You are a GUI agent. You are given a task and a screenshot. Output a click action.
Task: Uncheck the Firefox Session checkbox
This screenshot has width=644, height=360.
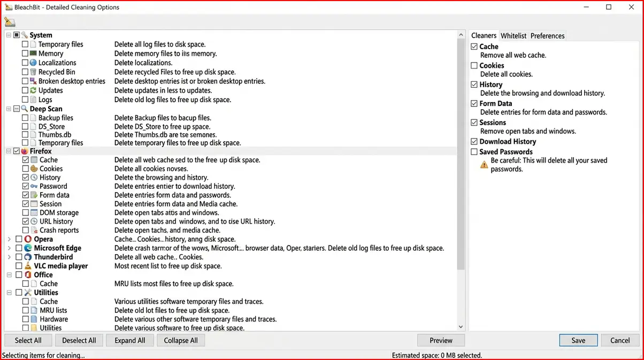click(x=26, y=204)
